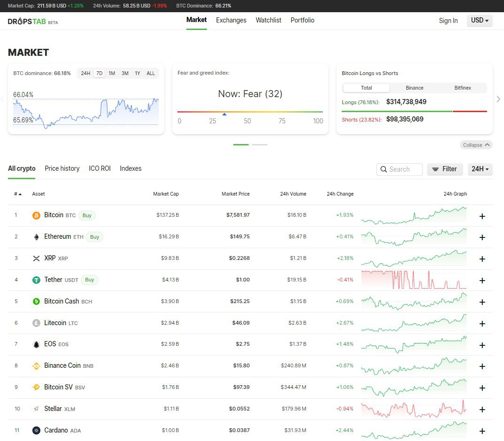Click the Cardano logo icon

pyautogui.click(x=36, y=430)
